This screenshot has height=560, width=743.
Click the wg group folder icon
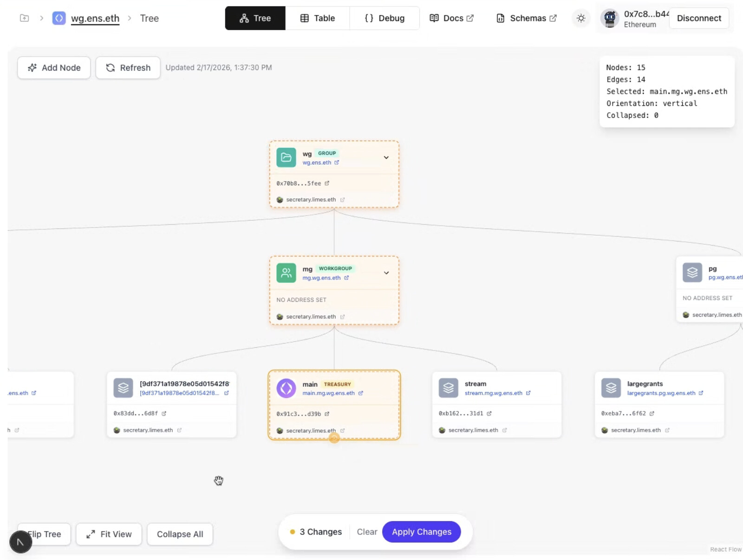(x=286, y=157)
